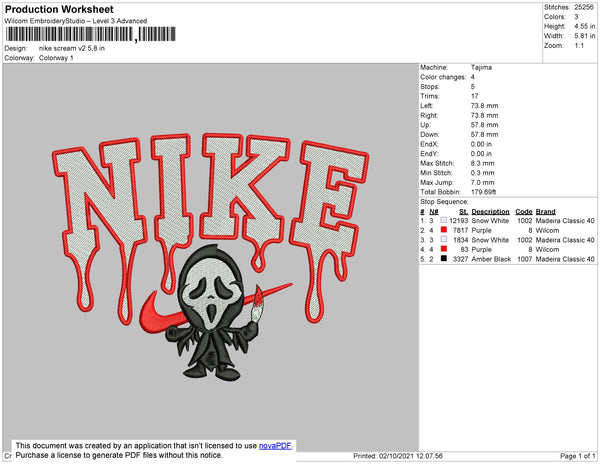Select the red Purple swatch in stop 4

pos(443,249)
